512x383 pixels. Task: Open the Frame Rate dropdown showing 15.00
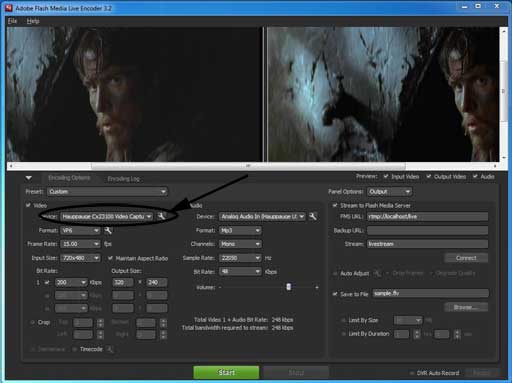point(80,244)
